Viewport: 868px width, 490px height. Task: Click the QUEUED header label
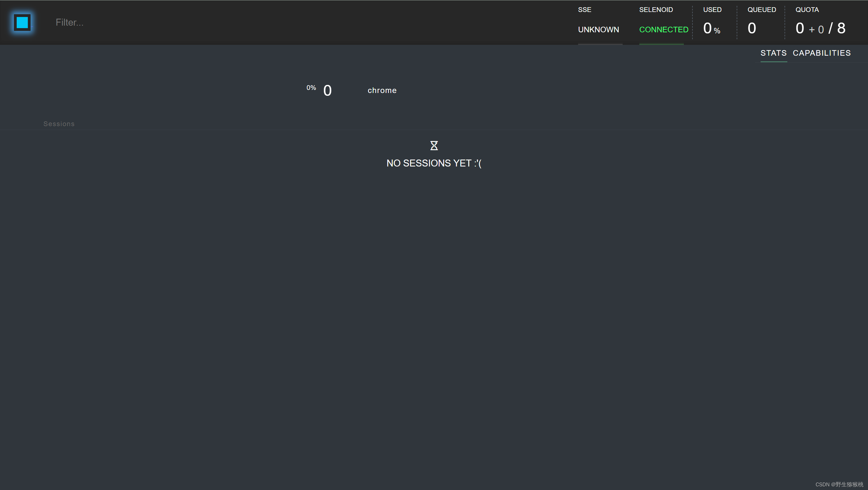(761, 10)
